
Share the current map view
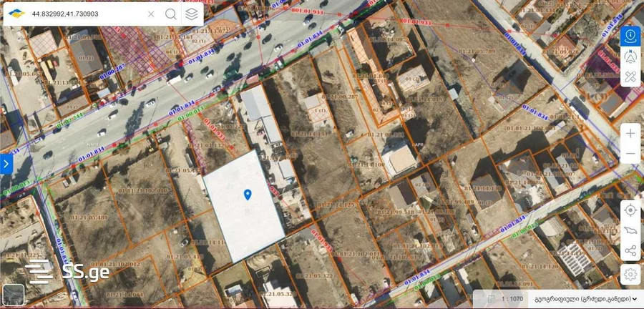pos(630,250)
